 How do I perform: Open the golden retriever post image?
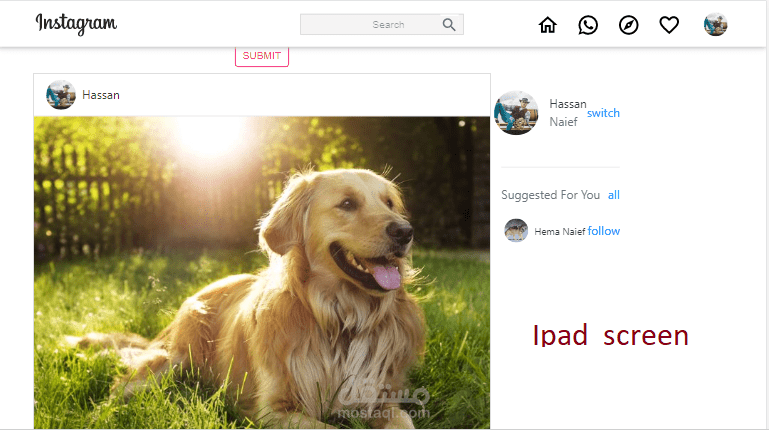[x=262, y=273]
